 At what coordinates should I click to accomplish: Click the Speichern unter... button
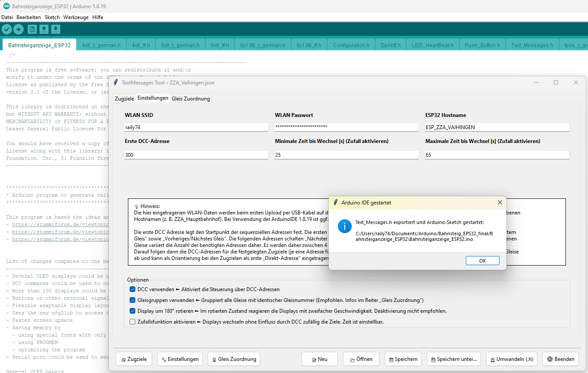[454, 359]
